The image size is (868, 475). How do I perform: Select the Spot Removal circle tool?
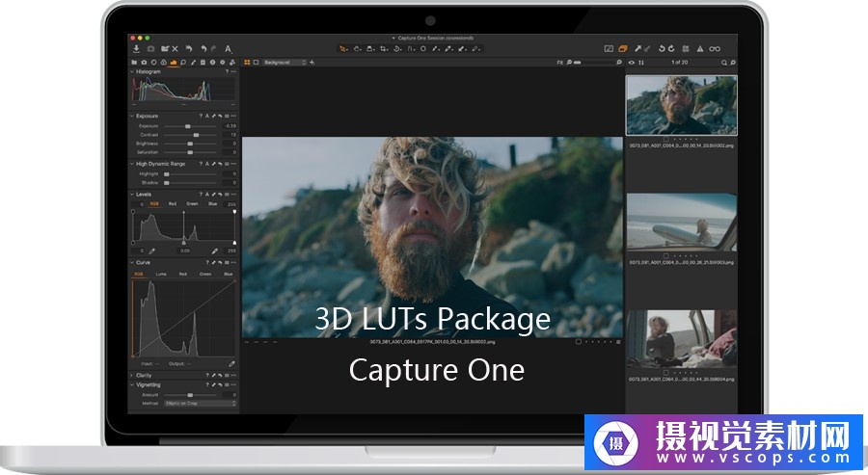[423, 49]
